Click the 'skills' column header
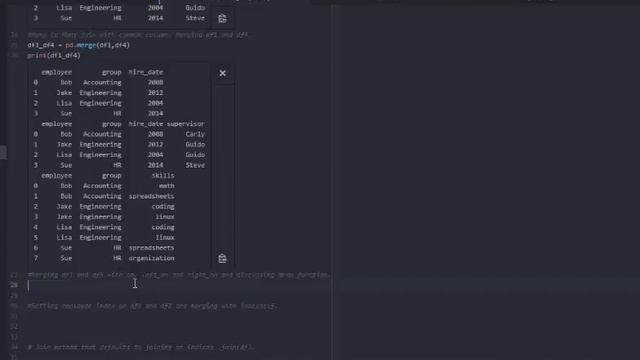Viewport: 640px width, 360px height. pos(163,176)
